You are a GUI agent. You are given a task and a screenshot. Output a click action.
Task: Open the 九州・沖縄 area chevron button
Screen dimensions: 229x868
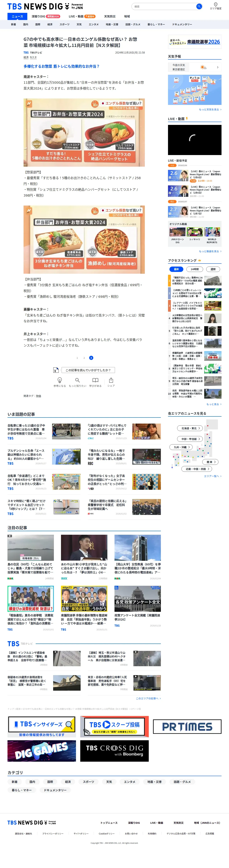pos(181,447)
